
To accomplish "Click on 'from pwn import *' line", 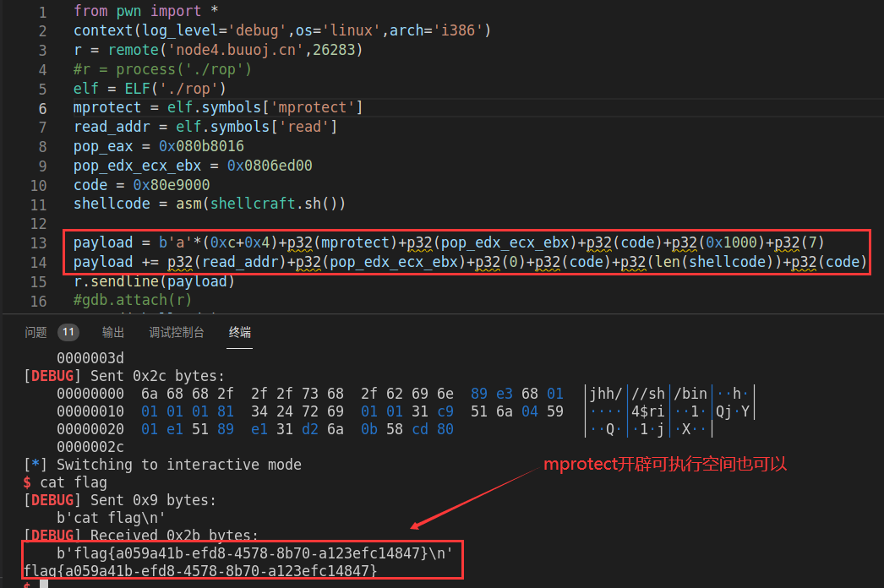I will pos(145,11).
